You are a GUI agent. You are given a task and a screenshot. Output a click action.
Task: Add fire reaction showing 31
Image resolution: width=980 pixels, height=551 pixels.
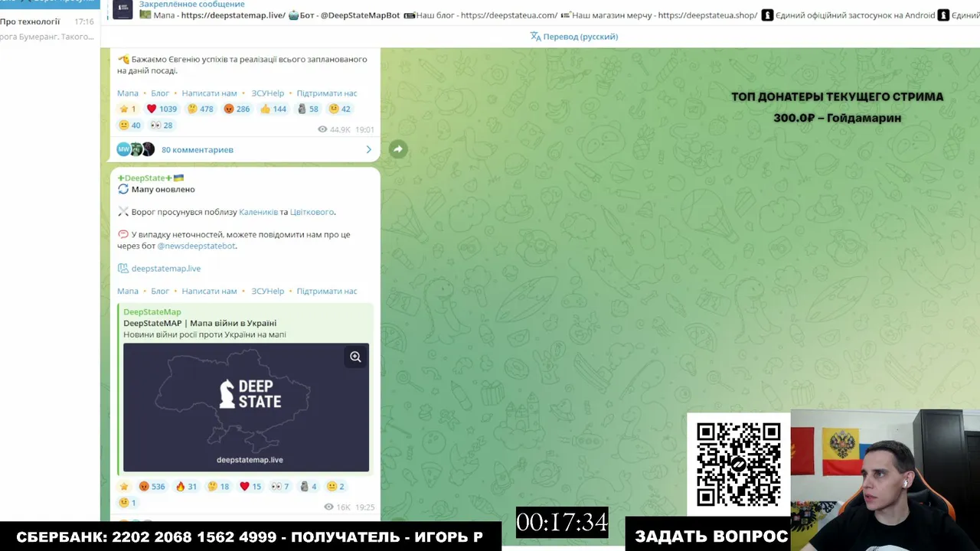tap(187, 486)
